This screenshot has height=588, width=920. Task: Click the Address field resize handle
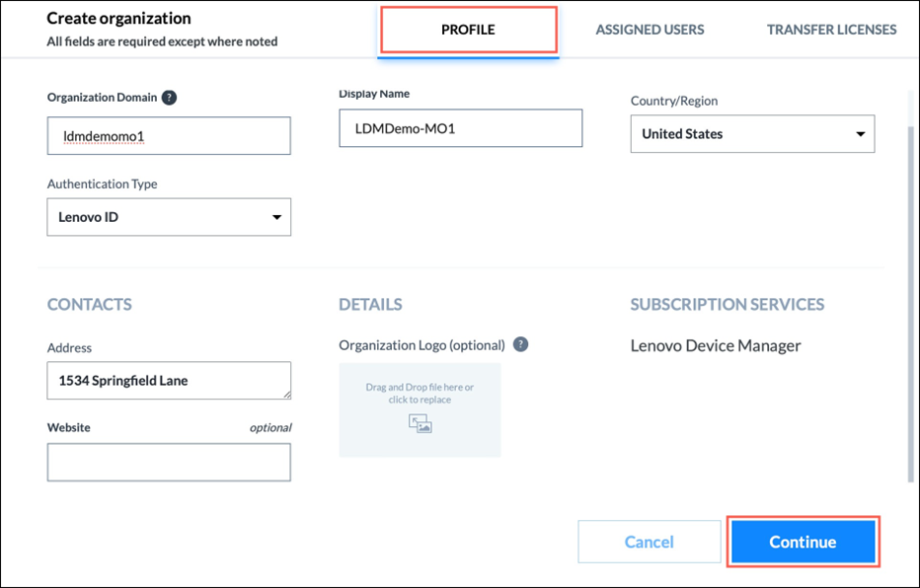[287, 396]
